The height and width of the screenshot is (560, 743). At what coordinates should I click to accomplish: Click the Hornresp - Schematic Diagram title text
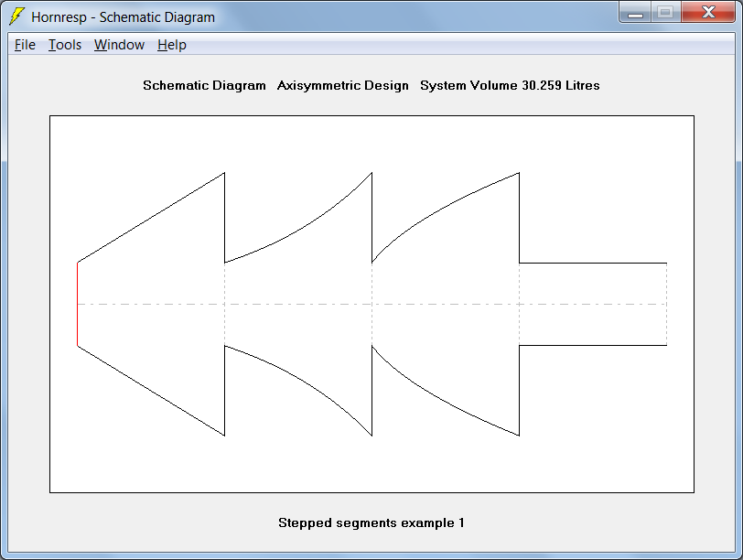point(123,17)
